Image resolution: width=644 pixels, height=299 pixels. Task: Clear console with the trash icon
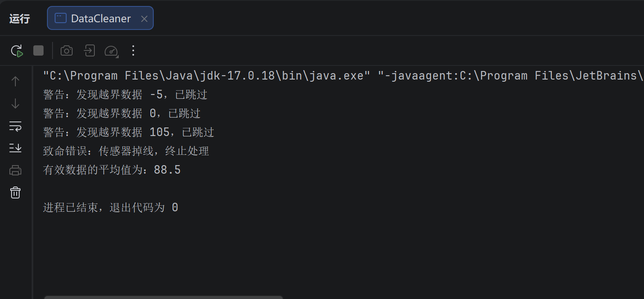pyautogui.click(x=15, y=192)
